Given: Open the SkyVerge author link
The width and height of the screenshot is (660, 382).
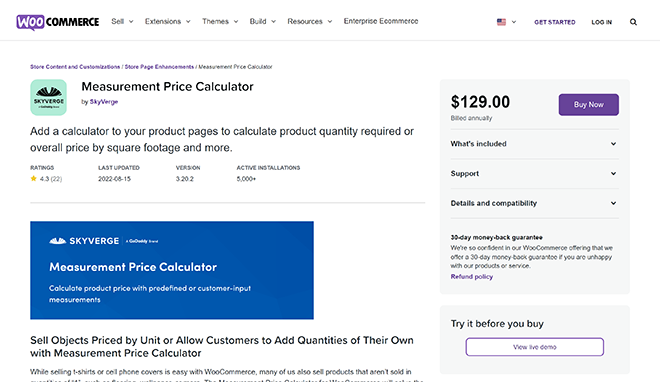Looking at the screenshot, I should [104, 102].
